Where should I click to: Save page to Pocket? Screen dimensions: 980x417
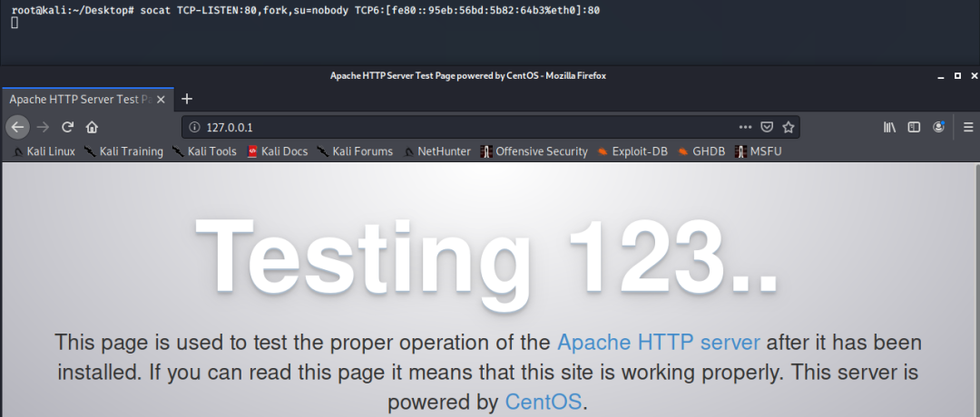tap(767, 127)
